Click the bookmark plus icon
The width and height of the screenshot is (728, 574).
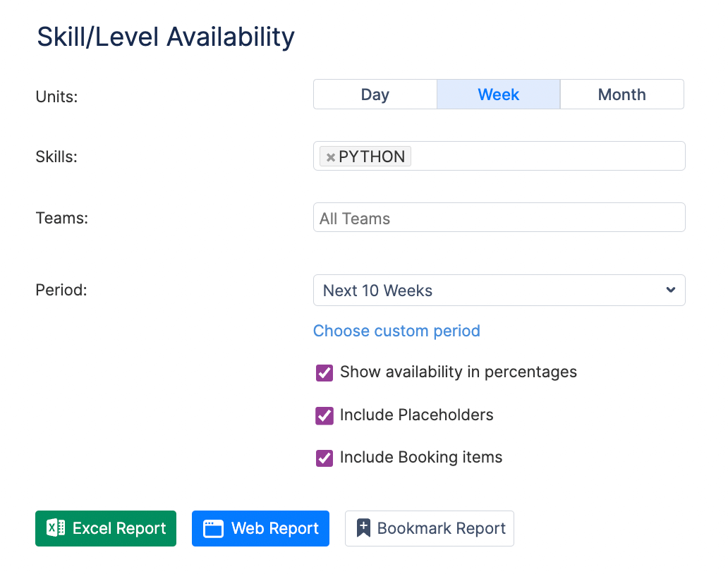(x=363, y=528)
